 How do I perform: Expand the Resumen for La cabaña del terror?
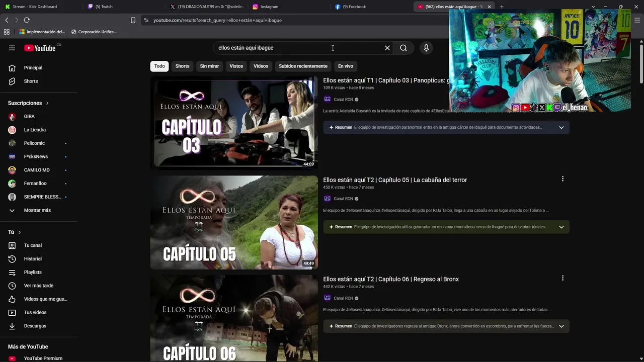pos(561,227)
